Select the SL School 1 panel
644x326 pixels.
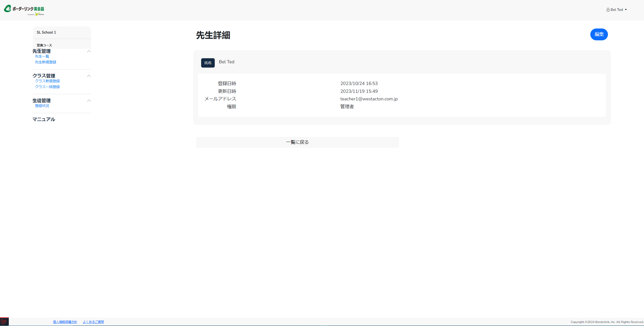(46, 33)
